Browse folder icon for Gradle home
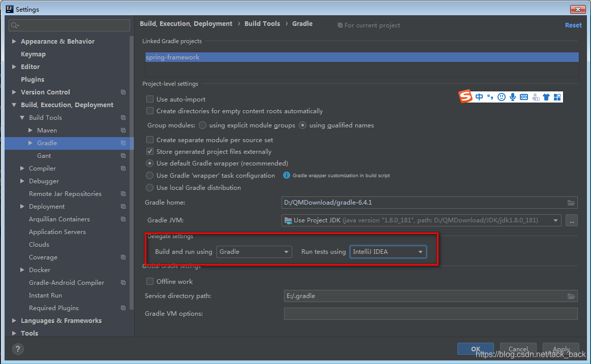 tap(571, 203)
